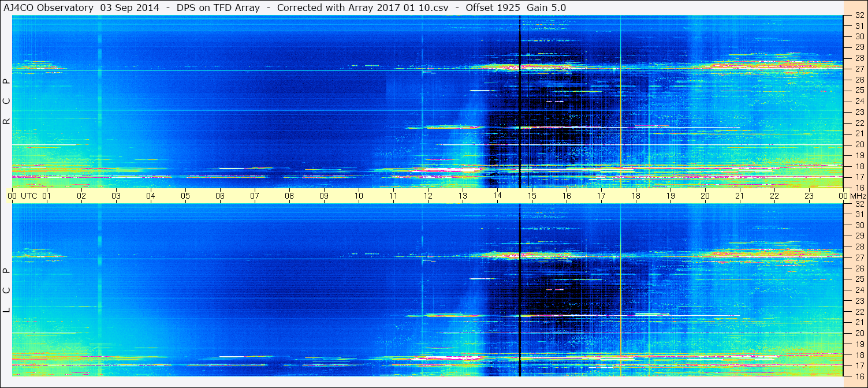Click the 21 hour tick on time axis
868x388 pixels.
coord(740,196)
